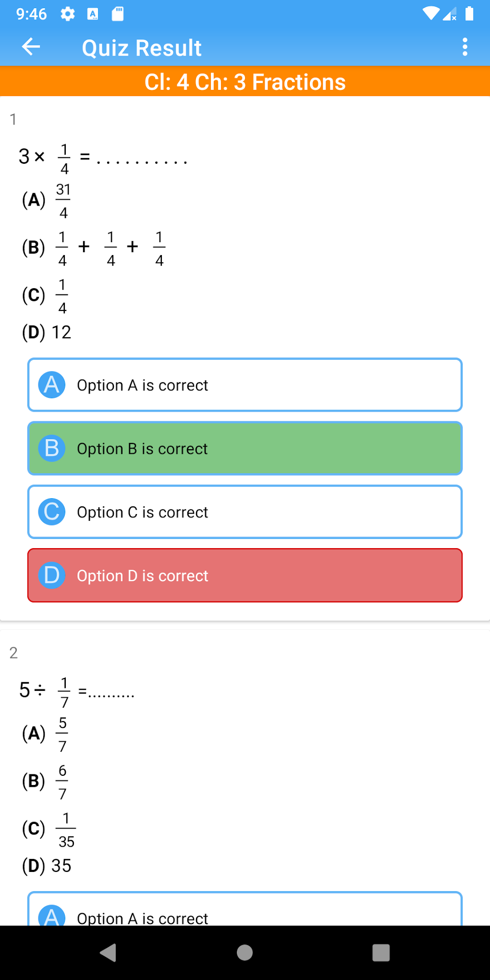Tap the SD card status icon
The width and height of the screenshot is (490, 980).
click(x=118, y=14)
